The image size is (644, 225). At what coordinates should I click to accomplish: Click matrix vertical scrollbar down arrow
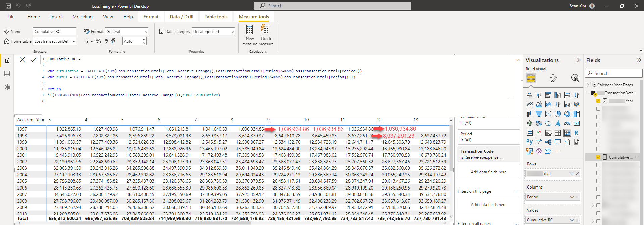[451, 217]
